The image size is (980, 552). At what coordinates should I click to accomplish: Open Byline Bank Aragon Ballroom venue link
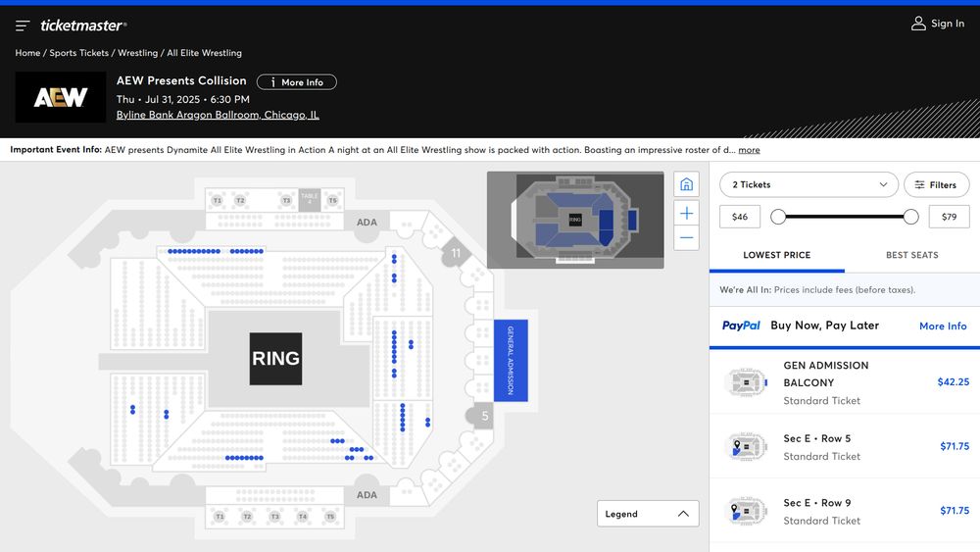click(x=218, y=115)
